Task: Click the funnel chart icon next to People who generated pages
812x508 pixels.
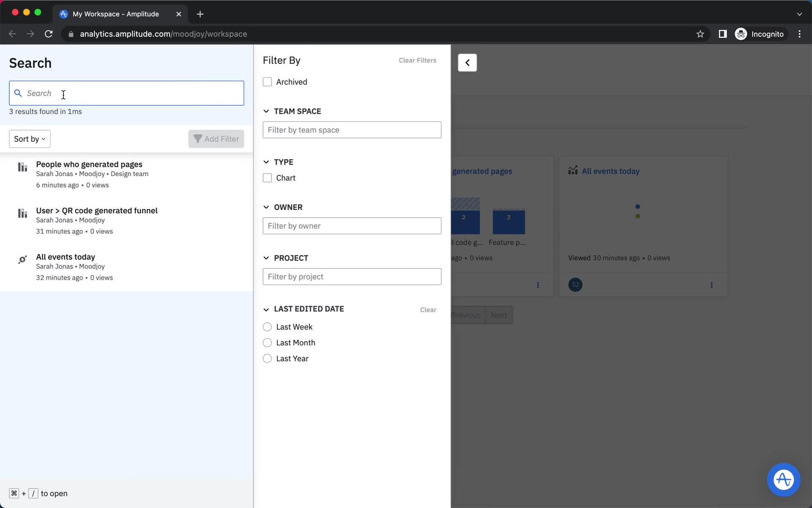Action: [22, 166]
